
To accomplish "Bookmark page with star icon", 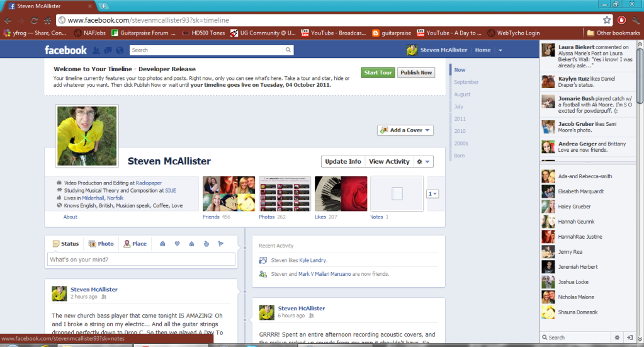I will 607,20.
